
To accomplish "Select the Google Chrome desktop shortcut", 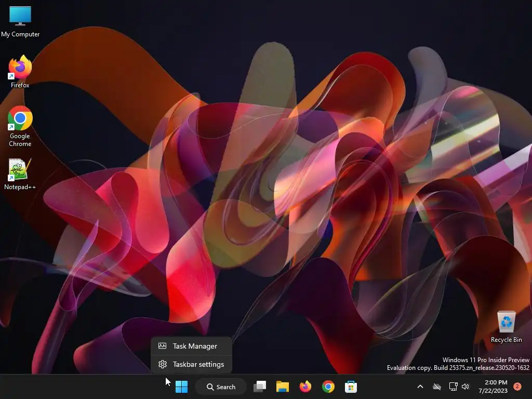I will pos(20,126).
